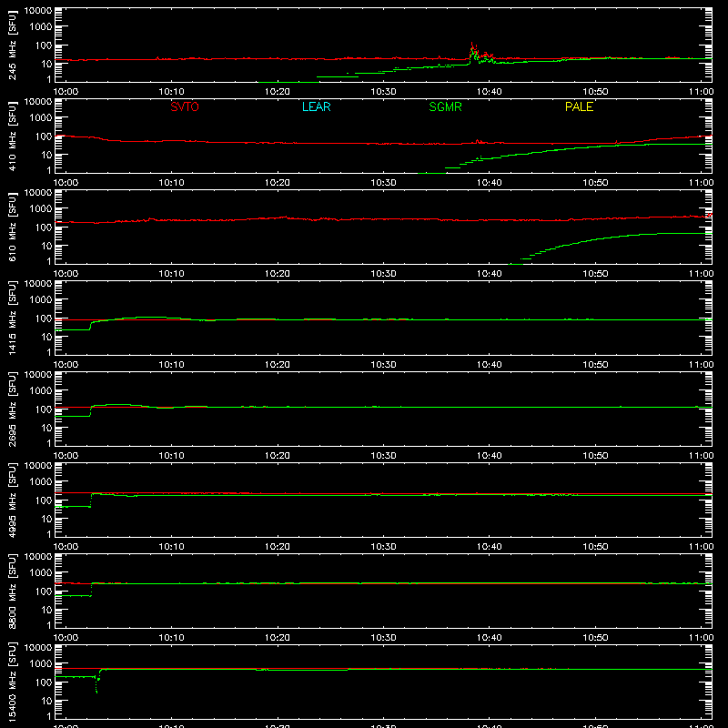Click the 245 MHz burst spike near 10:38
728x728 pixels.
coord(472,50)
